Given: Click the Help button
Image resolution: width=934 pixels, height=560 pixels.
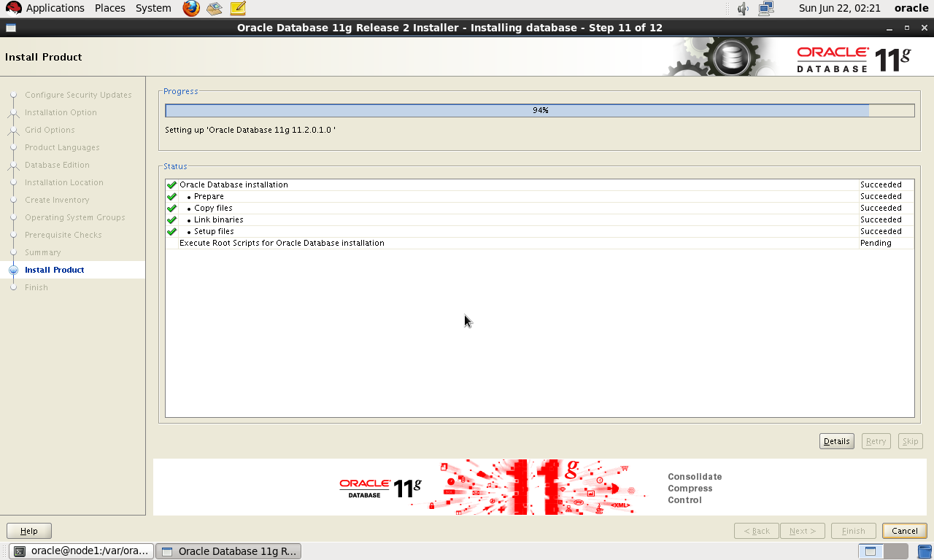Looking at the screenshot, I should tap(29, 531).
